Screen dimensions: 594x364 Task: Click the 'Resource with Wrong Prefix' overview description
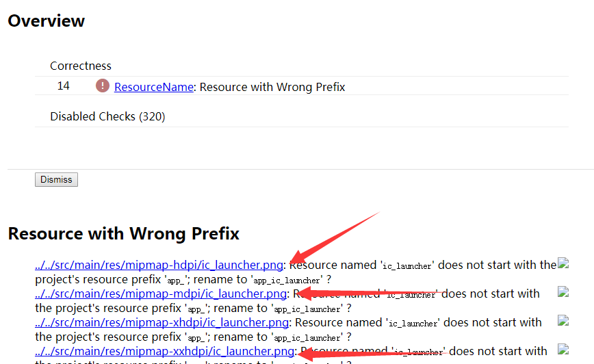click(272, 87)
